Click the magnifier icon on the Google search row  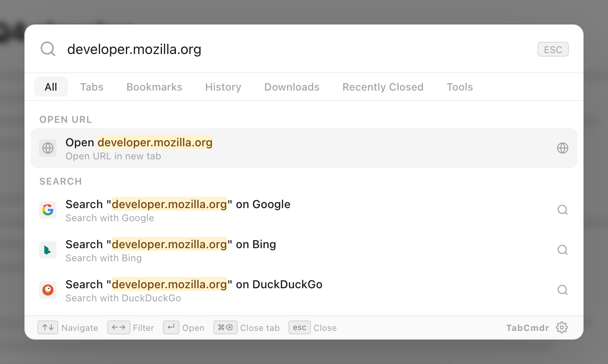point(563,210)
